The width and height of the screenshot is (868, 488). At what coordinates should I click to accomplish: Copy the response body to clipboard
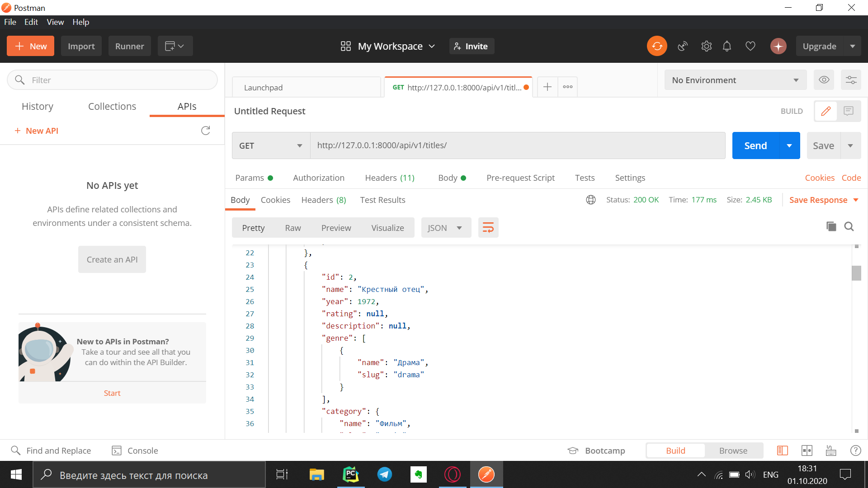[x=831, y=227]
